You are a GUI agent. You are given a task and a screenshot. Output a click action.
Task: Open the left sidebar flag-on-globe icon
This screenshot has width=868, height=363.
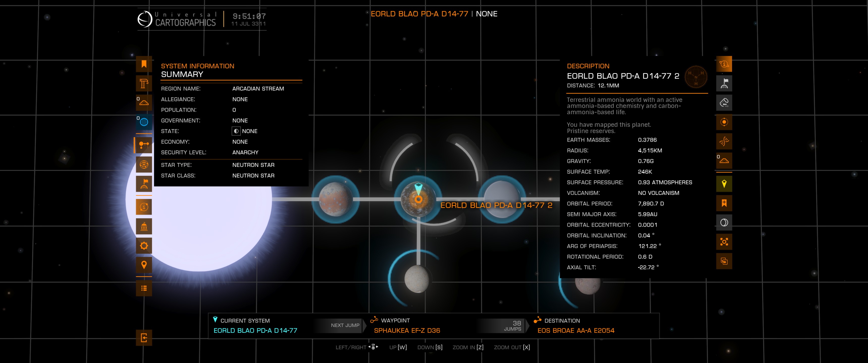tap(144, 184)
